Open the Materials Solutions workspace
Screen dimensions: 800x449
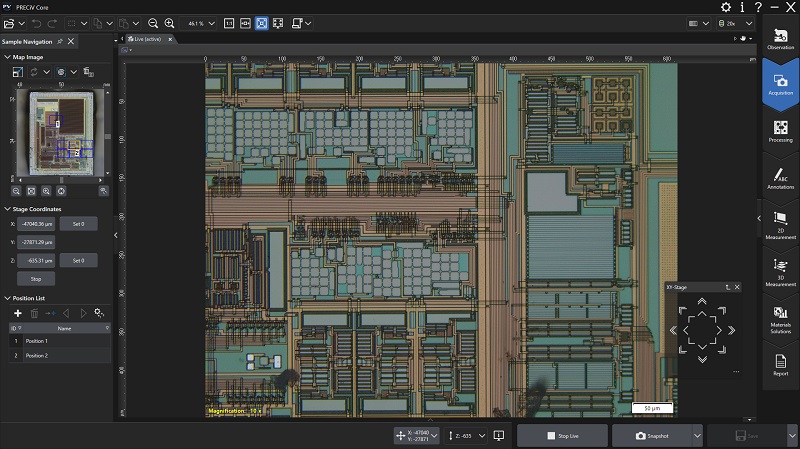780,317
